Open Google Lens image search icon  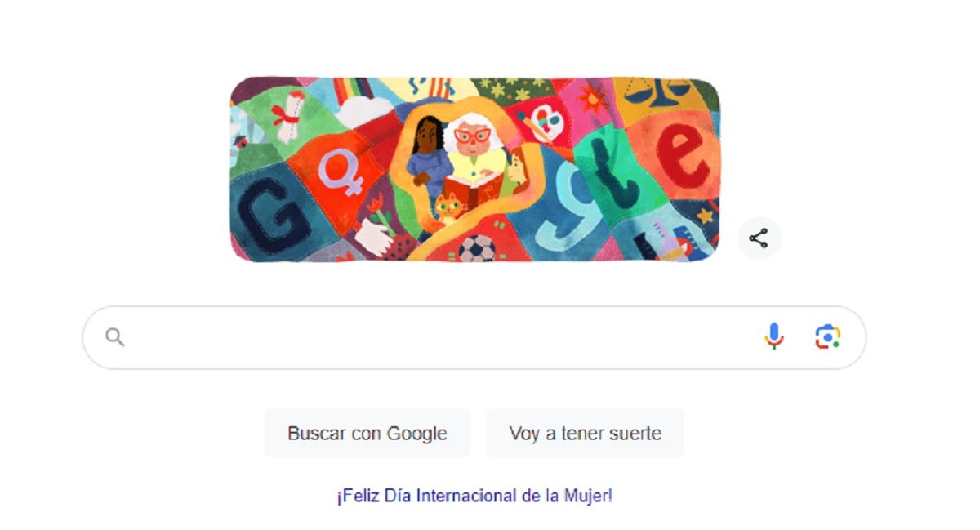coord(828,337)
